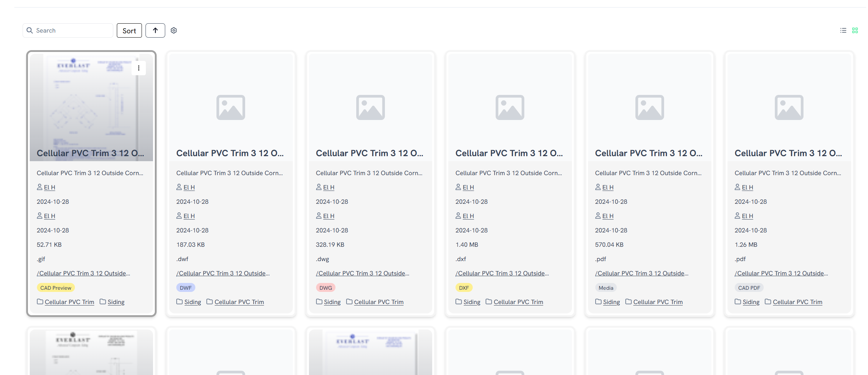868x375 pixels.
Task: Click the CAD PDF tag badge
Action: coord(749,288)
